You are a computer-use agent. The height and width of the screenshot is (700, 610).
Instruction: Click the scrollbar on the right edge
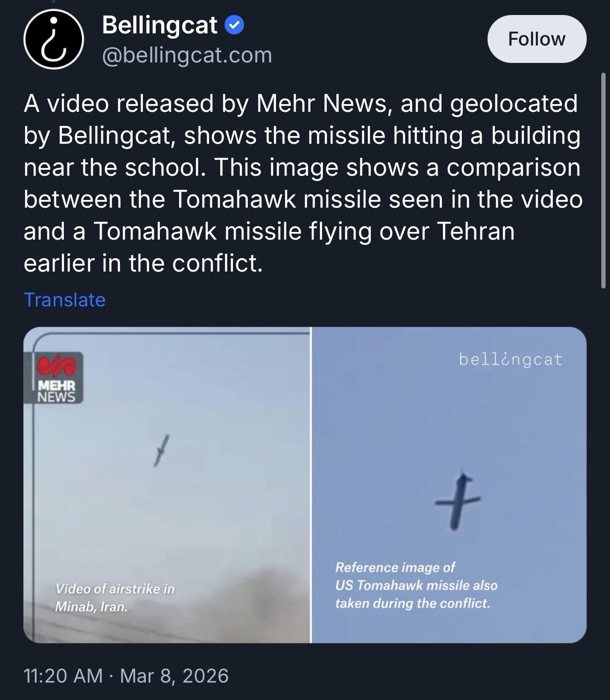[x=603, y=180]
